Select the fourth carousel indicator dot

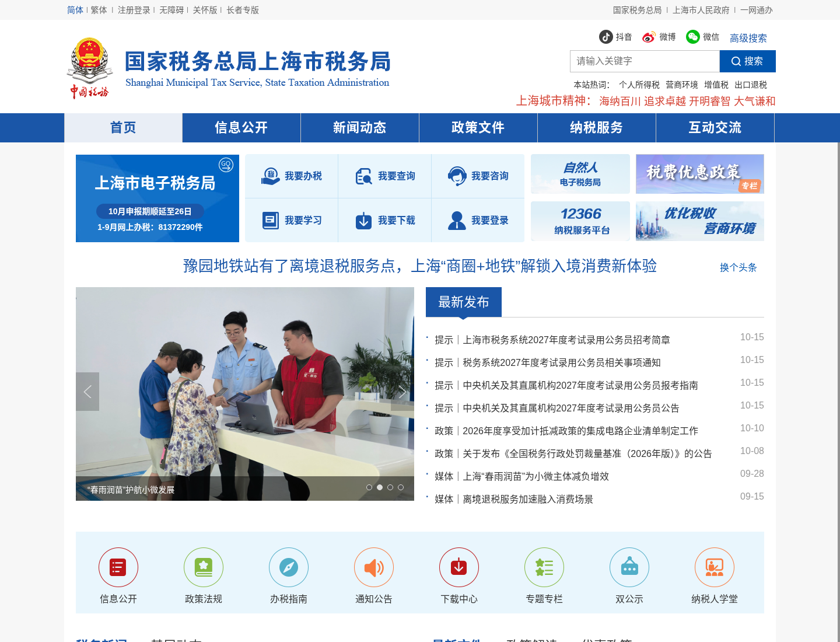401,487
